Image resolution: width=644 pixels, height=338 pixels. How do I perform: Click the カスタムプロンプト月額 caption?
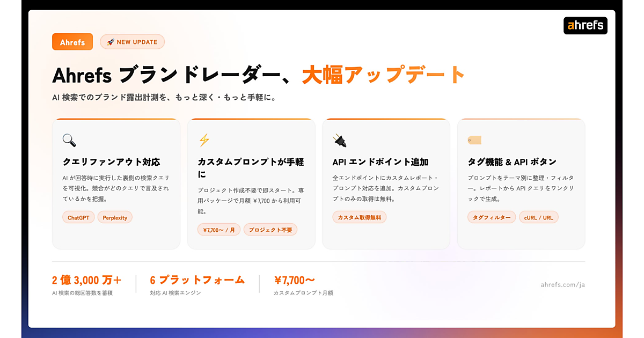coord(303,293)
